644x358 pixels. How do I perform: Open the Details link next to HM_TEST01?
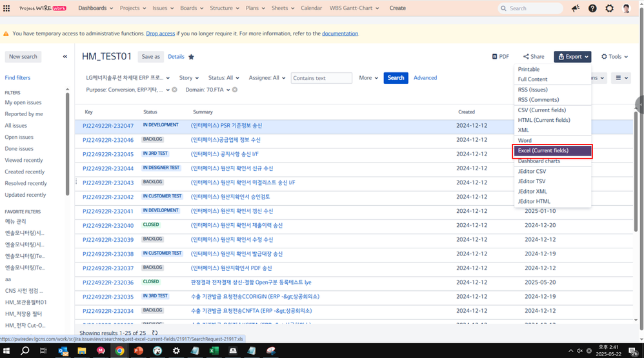point(176,57)
